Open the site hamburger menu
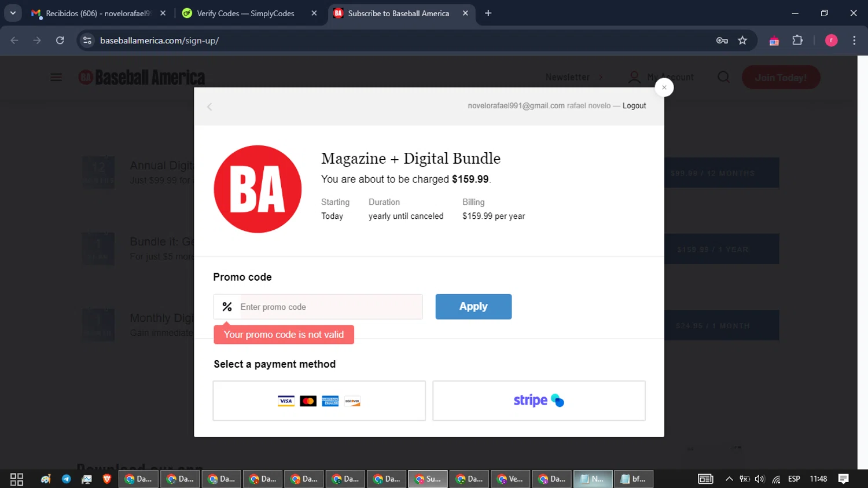 click(56, 78)
